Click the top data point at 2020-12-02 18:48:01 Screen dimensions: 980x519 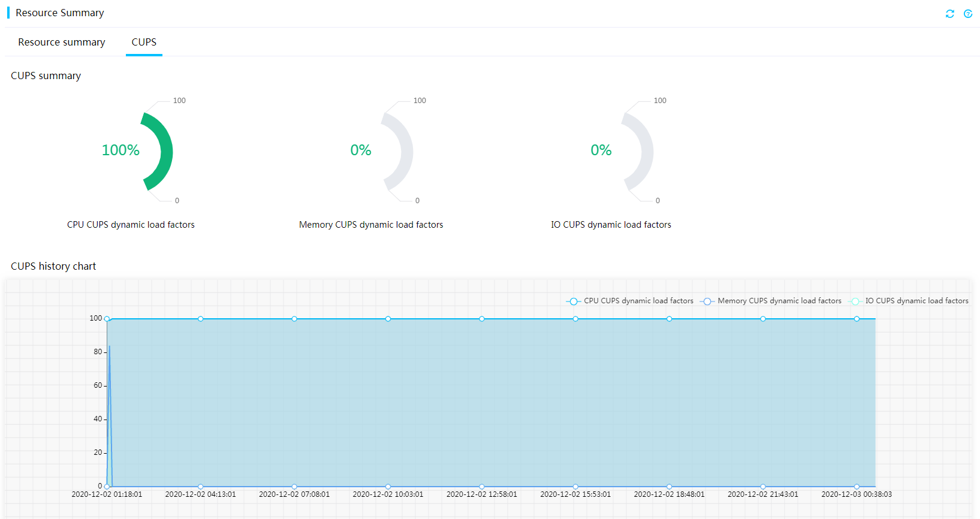coord(670,319)
